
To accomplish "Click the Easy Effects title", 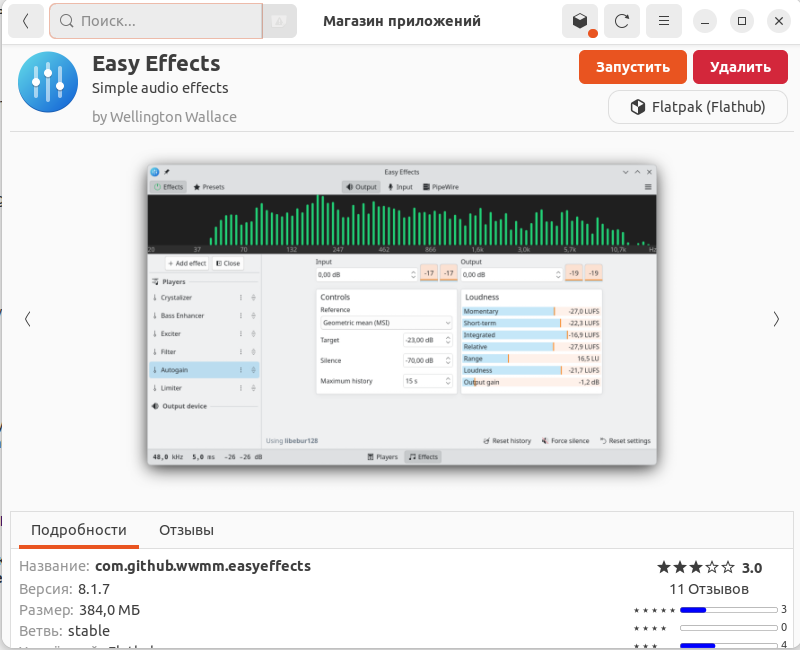I will click(156, 63).
